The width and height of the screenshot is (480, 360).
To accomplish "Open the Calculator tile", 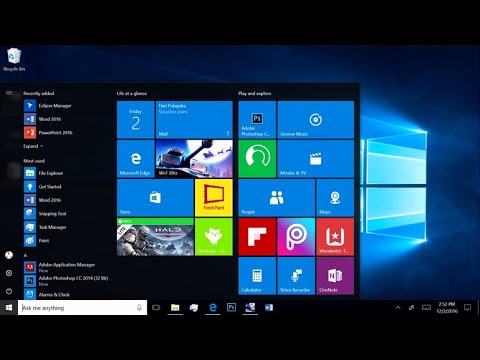I will point(257,276).
